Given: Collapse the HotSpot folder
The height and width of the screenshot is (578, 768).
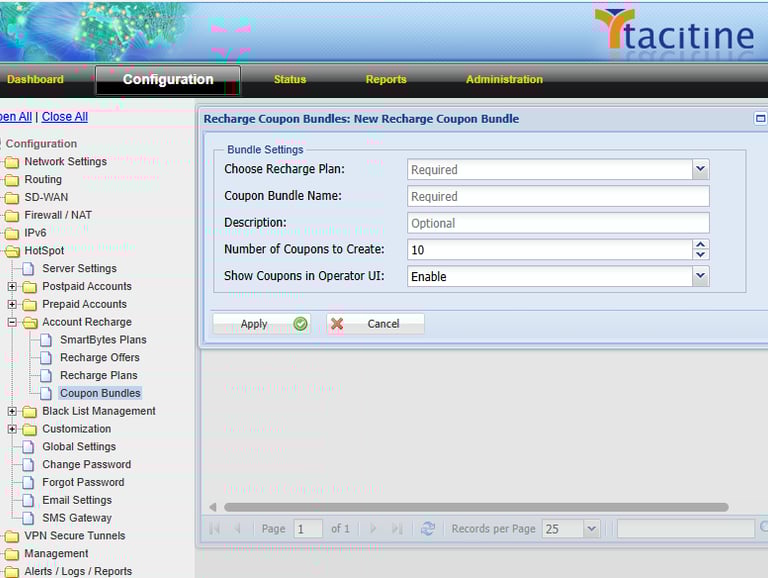Looking at the screenshot, I should pyautogui.click(x=44, y=251).
